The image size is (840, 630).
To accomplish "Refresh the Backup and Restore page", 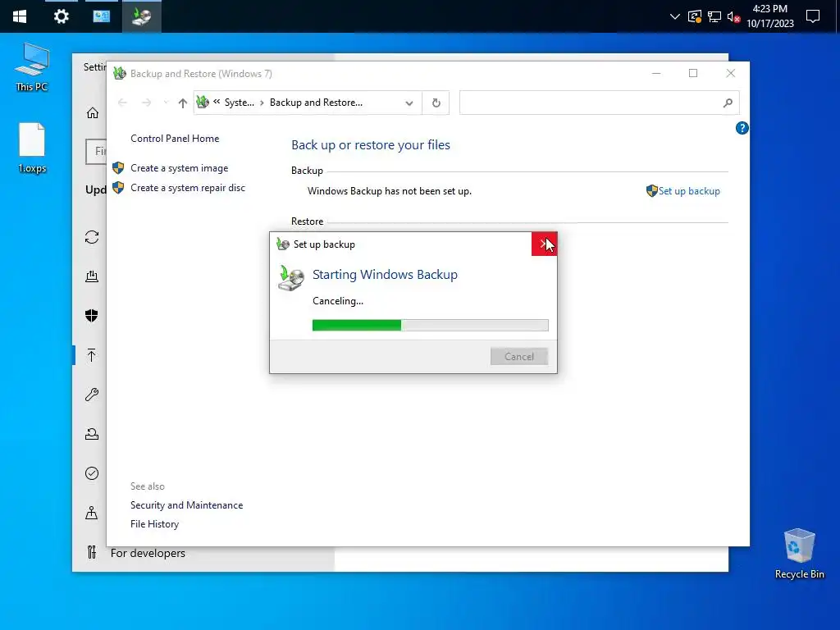I will tap(436, 103).
